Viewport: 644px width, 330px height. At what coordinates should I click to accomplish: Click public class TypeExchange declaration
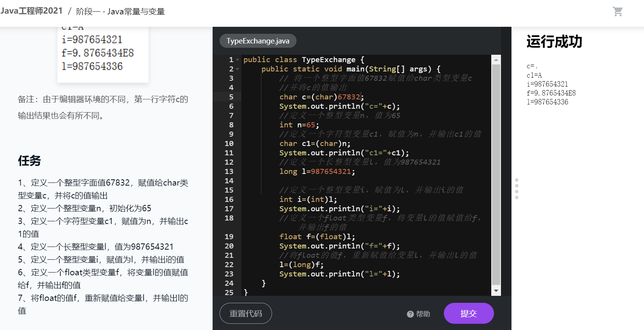(x=304, y=60)
